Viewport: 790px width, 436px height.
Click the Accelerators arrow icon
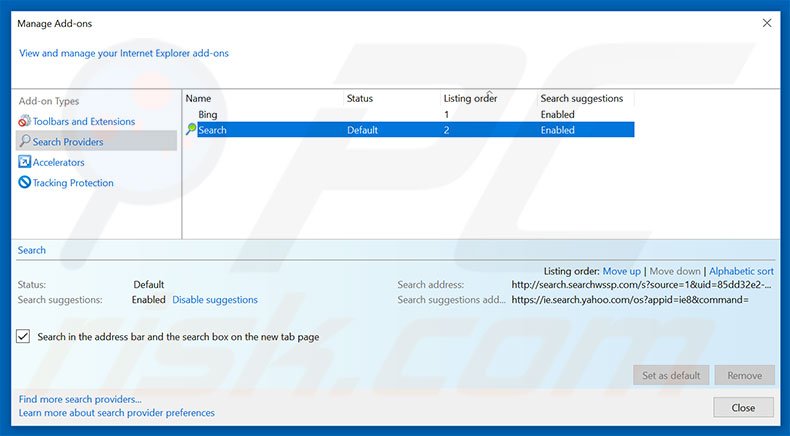(24, 162)
